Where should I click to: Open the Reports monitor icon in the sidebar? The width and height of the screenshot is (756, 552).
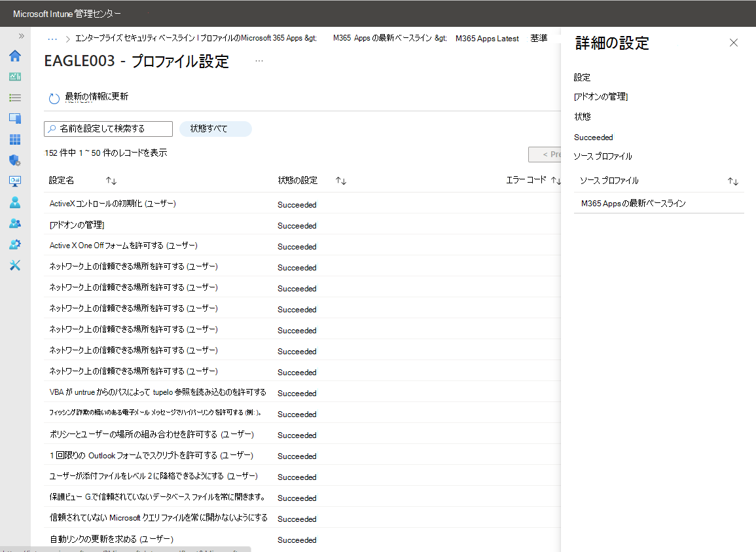(x=15, y=181)
